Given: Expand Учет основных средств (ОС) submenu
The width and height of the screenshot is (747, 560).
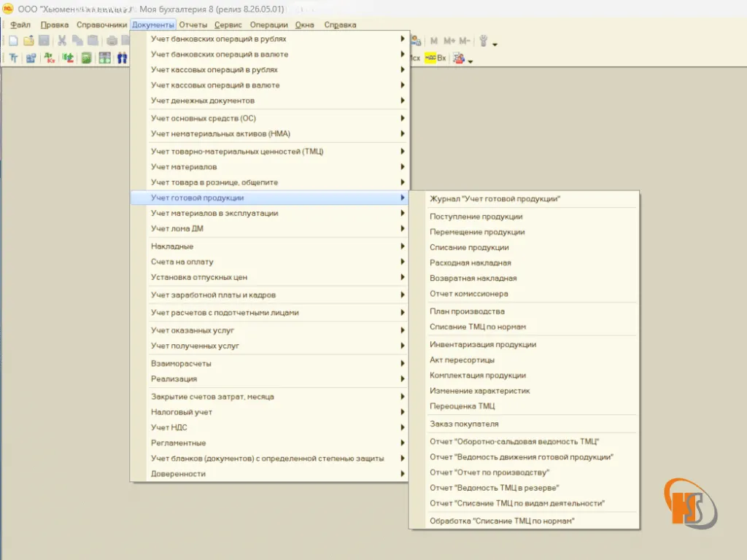Looking at the screenshot, I should pyautogui.click(x=270, y=118).
